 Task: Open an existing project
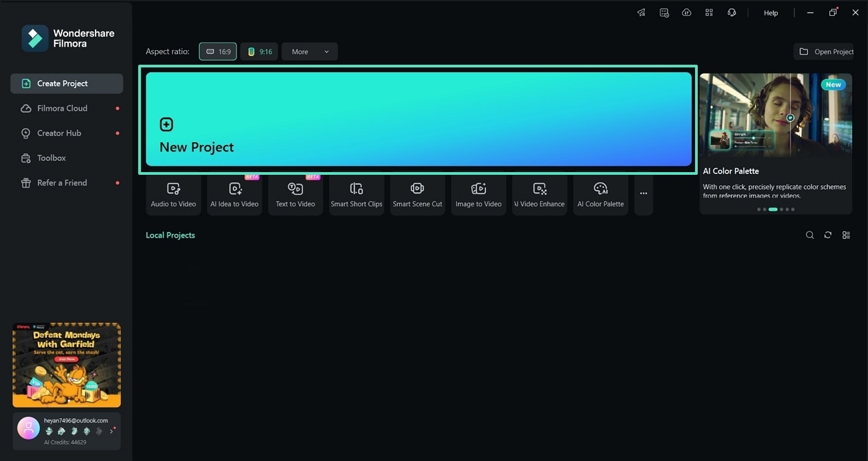(x=823, y=51)
